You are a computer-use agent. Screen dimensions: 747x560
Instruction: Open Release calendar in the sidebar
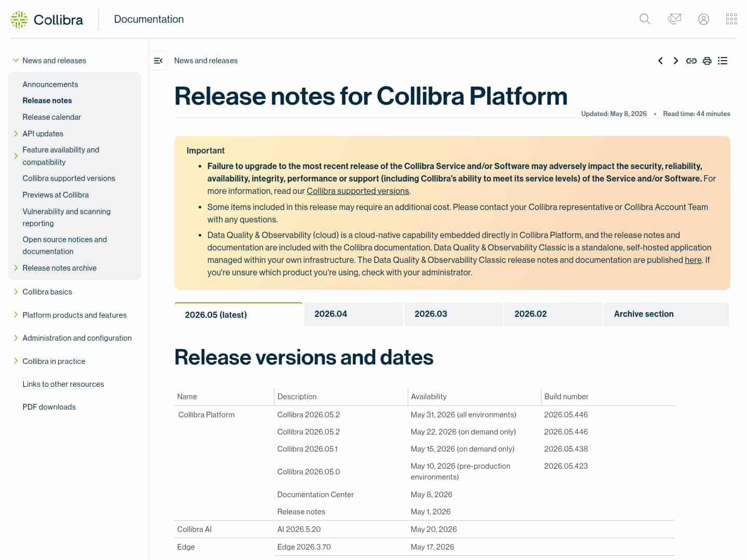pyautogui.click(x=52, y=117)
